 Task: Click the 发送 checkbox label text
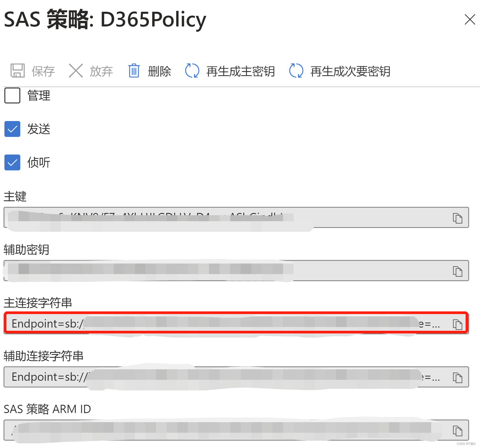[39, 129]
